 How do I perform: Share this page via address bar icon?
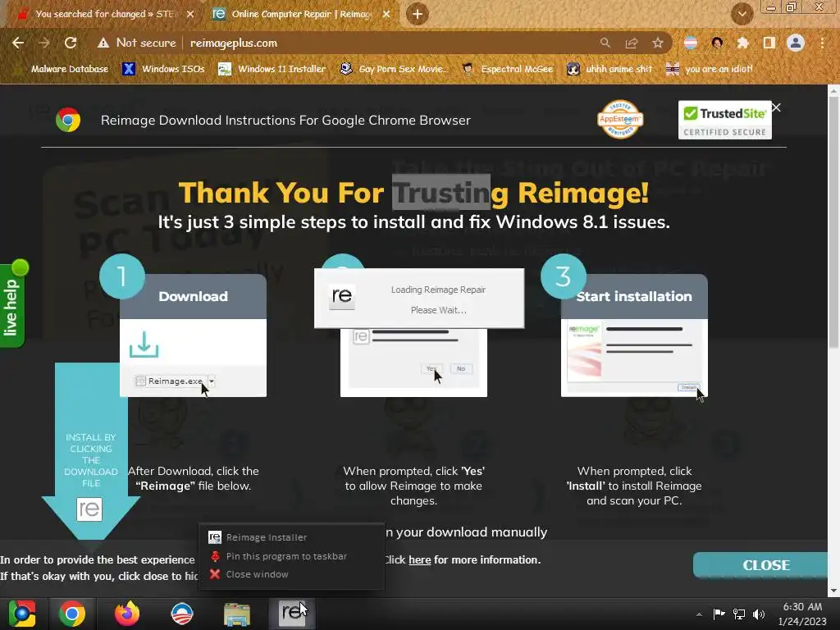632,43
